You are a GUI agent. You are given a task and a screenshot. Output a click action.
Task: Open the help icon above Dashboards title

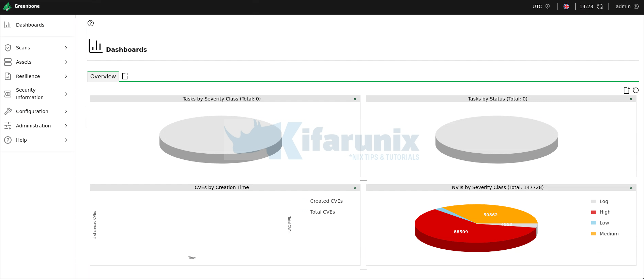pos(91,23)
